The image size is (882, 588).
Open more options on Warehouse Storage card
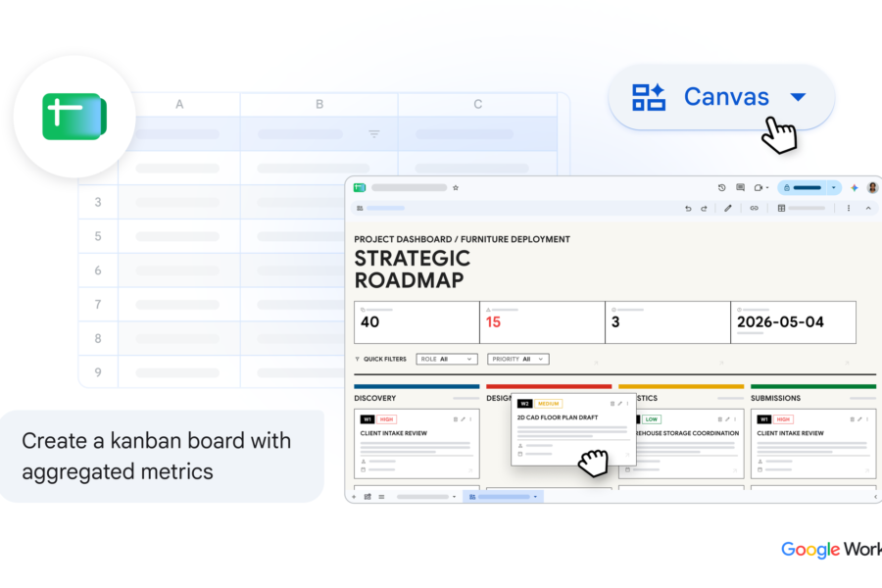(x=735, y=419)
